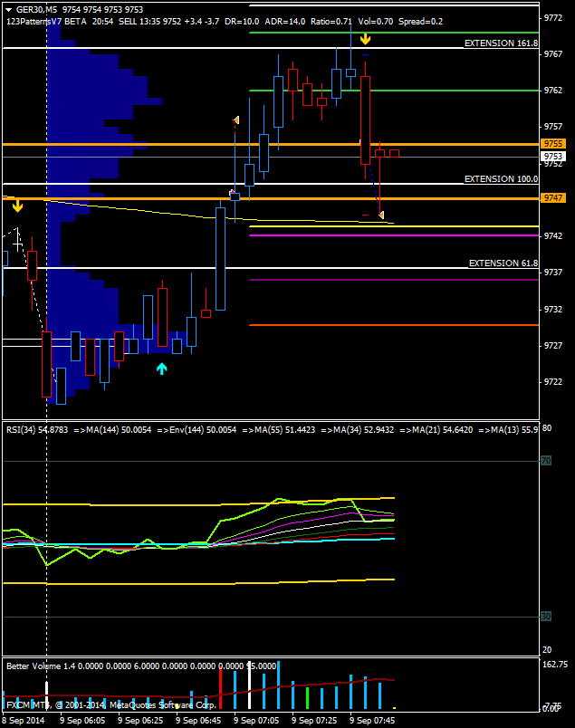The width and height of the screenshot is (575, 728).
Task: Select the orange 9755 price label
Action: (x=553, y=144)
